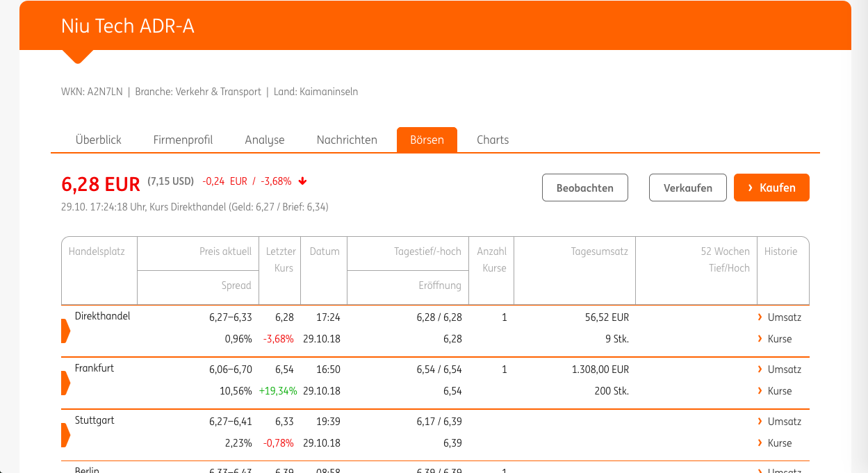Click the Handelsplatz column header
The width and height of the screenshot is (868, 473).
pos(97,251)
